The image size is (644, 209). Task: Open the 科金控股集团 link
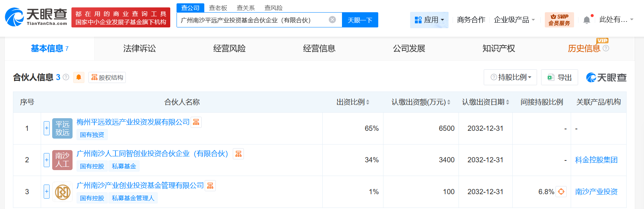596,160
